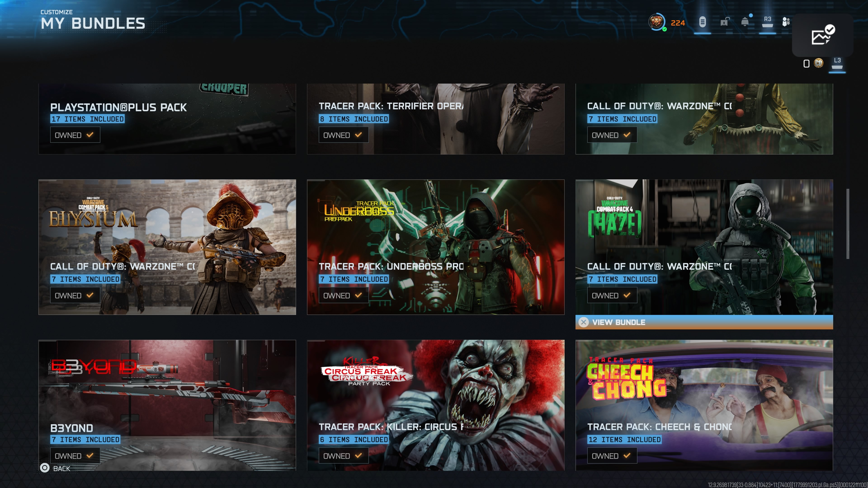The image size is (868, 488).
Task: Click the bundle list scrollbar
Action: 847,224
